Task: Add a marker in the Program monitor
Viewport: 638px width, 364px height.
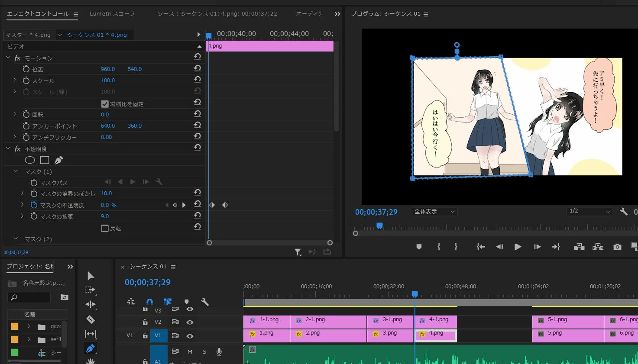Action: click(419, 247)
